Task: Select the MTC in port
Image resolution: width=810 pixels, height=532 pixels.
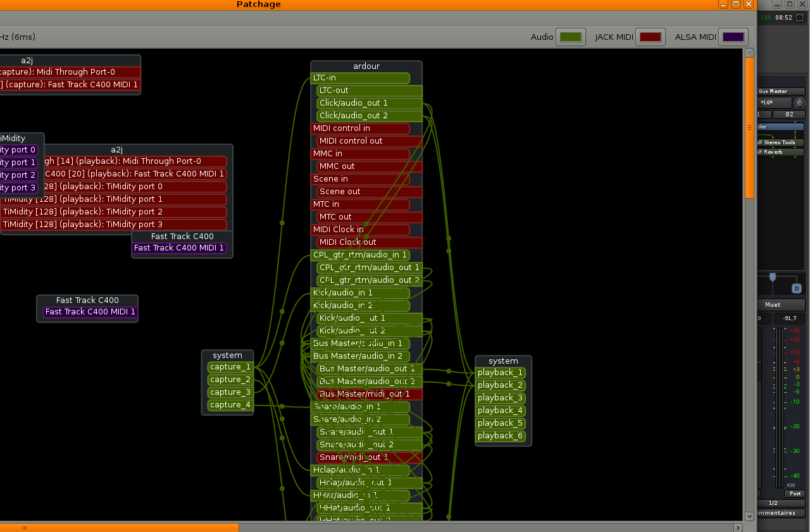Action: pyautogui.click(x=360, y=204)
